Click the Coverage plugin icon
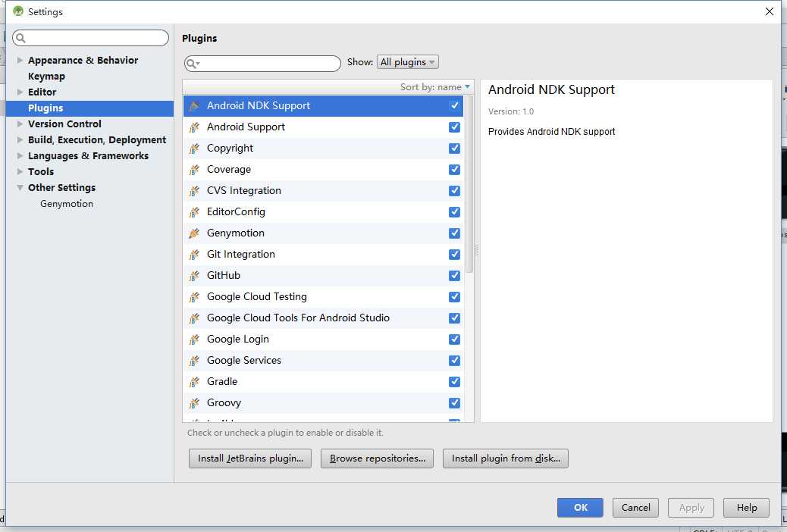The height and width of the screenshot is (532, 787). (x=194, y=170)
